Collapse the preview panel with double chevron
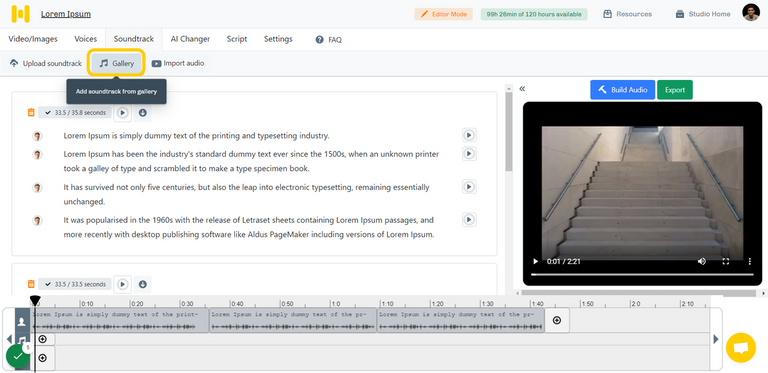This screenshot has width=768, height=373. pos(522,89)
